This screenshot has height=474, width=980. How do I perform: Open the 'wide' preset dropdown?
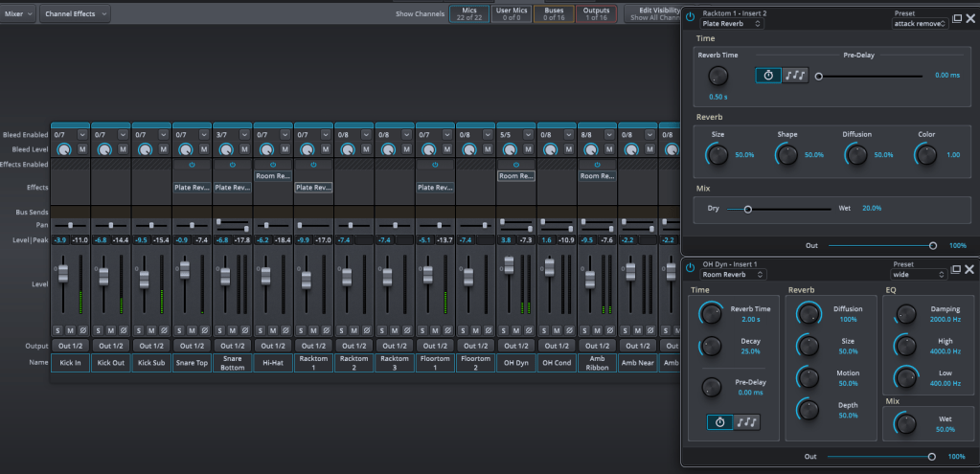[x=920, y=274]
